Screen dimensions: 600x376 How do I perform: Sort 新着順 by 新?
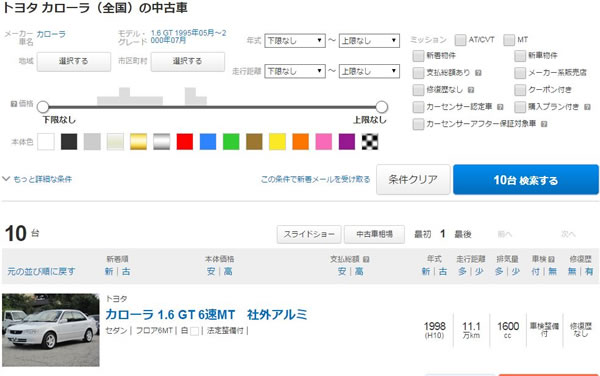(109, 271)
